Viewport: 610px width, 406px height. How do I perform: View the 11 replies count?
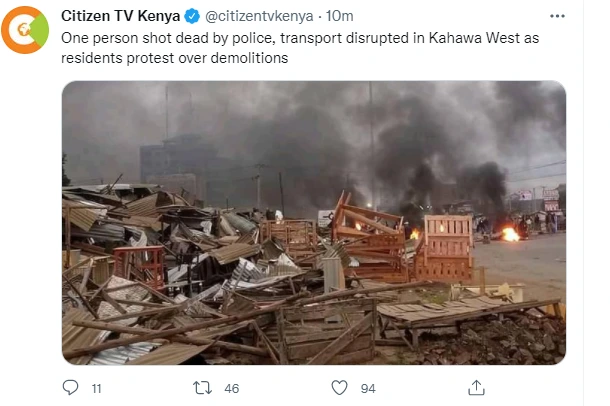pyautogui.click(x=96, y=388)
